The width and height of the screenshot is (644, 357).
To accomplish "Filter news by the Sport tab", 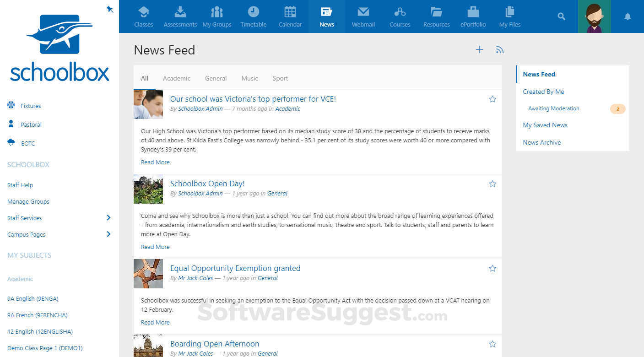I will [x=280, y=78].
